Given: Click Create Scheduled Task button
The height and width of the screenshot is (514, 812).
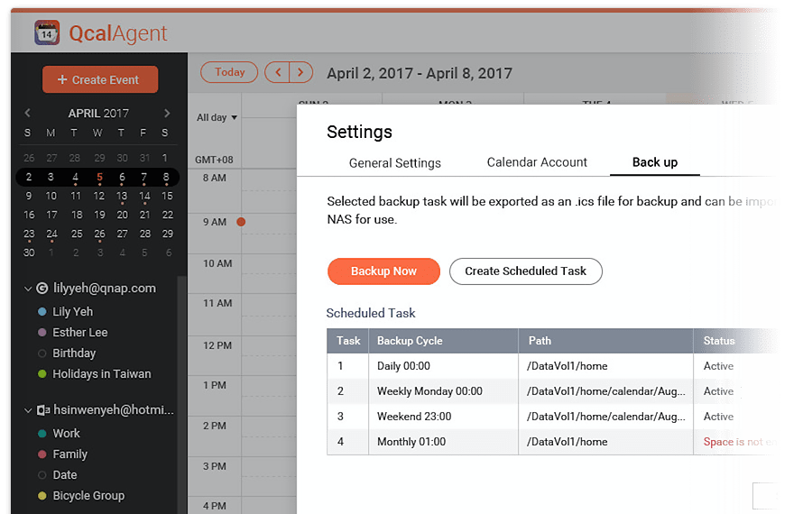Looking at the screenshot, I should (x=526, y=271).
